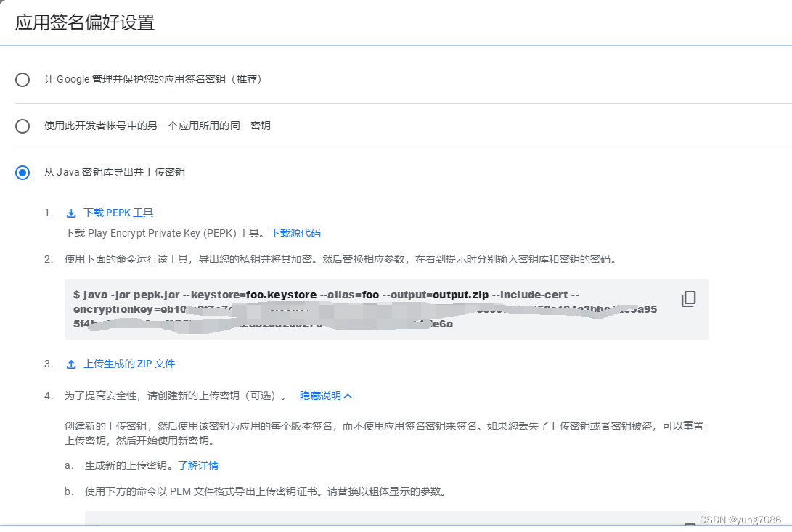Click the step 4 text 为了提高安全性，请创建新的上传密钥
The image size is (792, 532).
(175, 396)
